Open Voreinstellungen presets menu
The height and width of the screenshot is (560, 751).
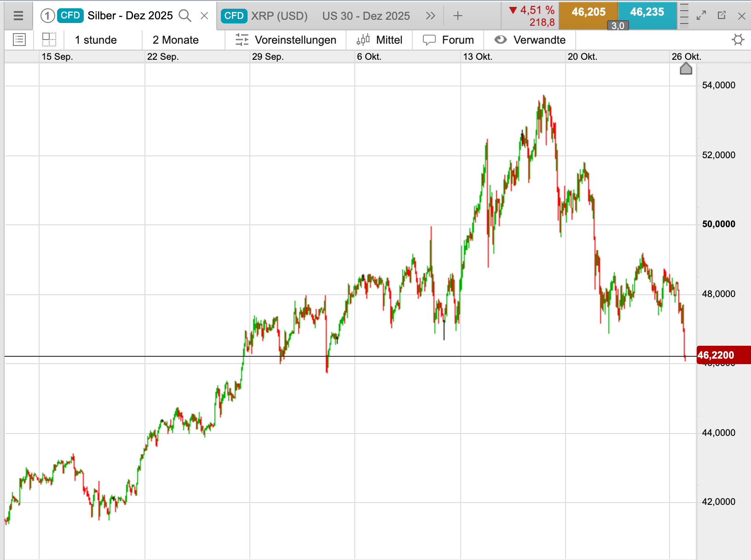click(286, 40)
